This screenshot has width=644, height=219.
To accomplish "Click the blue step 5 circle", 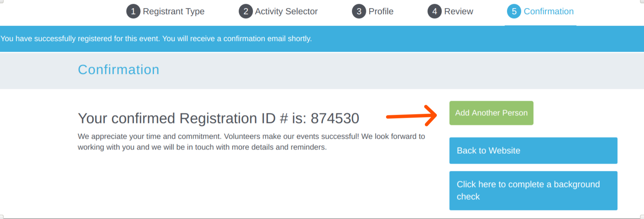I will click(514, 12).
